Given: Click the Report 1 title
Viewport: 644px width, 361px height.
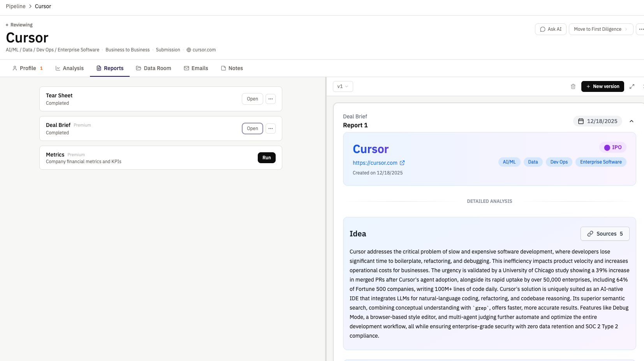Looking at the screenshot, I should point(355,125).
